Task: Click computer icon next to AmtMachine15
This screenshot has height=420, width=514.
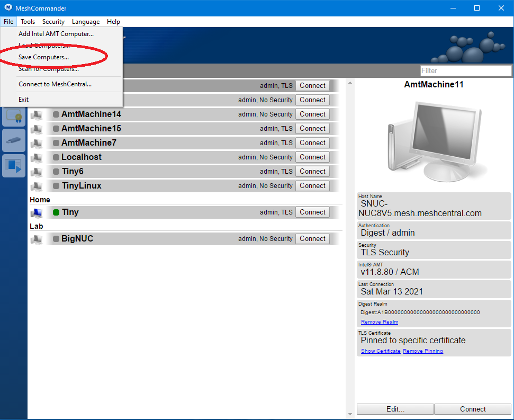Action: click(37, 129)
